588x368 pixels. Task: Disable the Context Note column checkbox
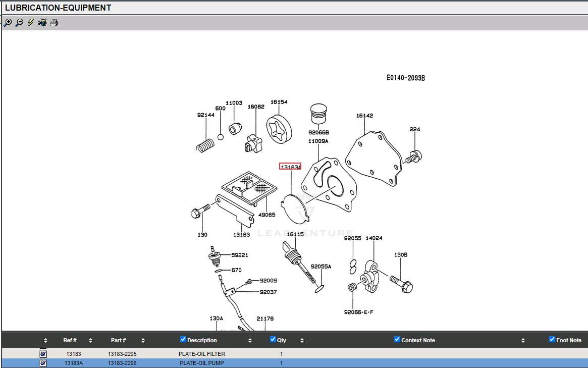(x=397, y=340)
